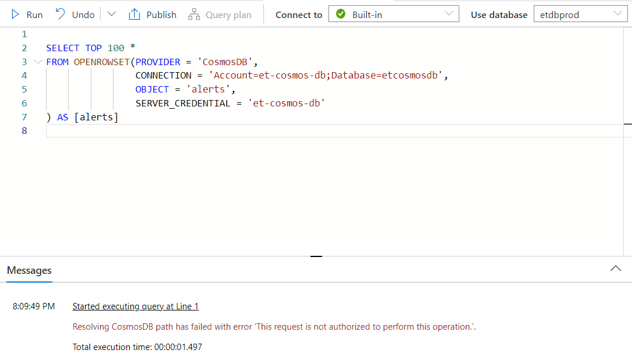Click the query plan diagram icon
This screenshot has width=632, height=364.
click(x=194, y=14)
